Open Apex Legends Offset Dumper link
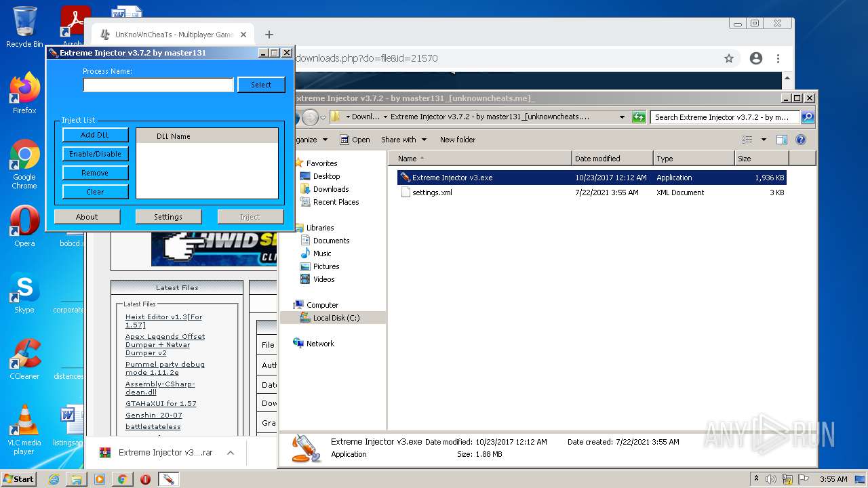This screenshot has width=868, height=488. (165, 344)
